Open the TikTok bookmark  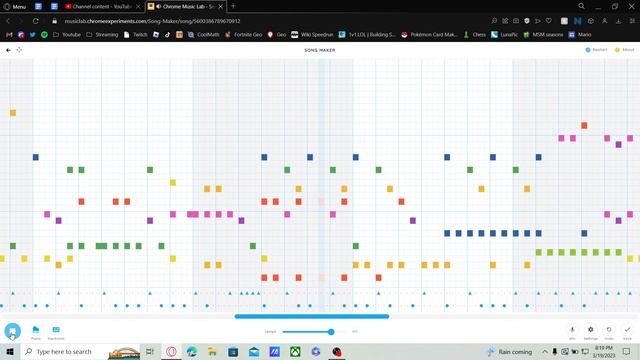pos(167,35)
